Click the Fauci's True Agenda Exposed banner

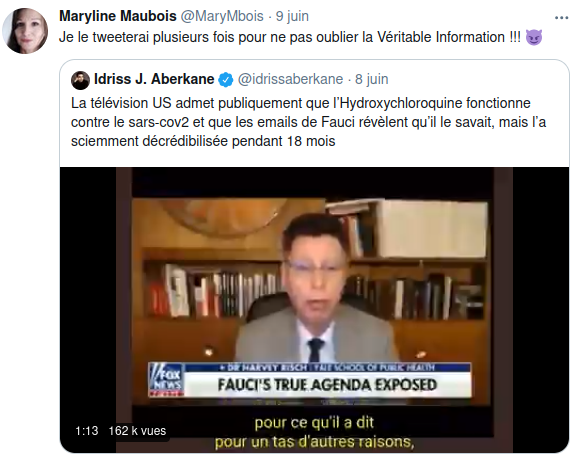[x=327, y=385]
